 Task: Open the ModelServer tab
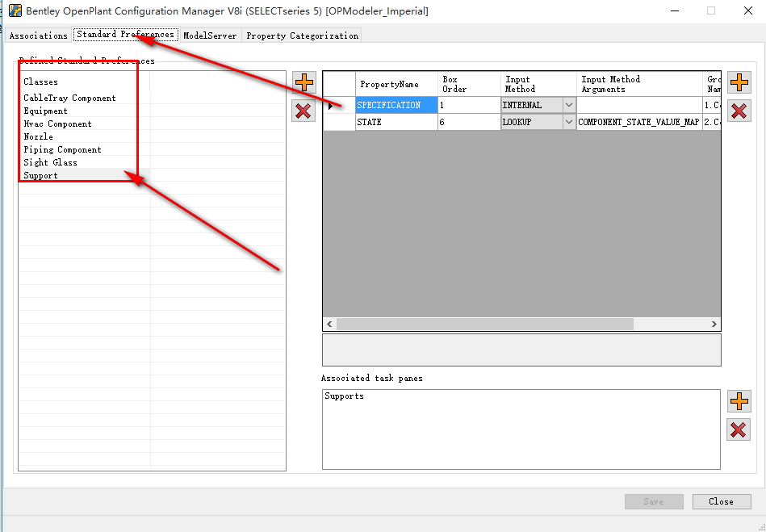(210, 36)
